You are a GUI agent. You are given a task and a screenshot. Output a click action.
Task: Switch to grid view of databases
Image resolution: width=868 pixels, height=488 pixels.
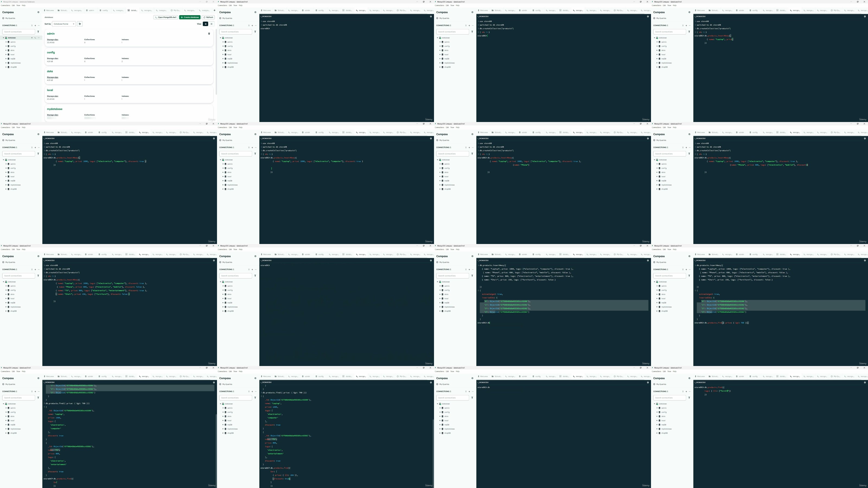[x=211, y=24]
